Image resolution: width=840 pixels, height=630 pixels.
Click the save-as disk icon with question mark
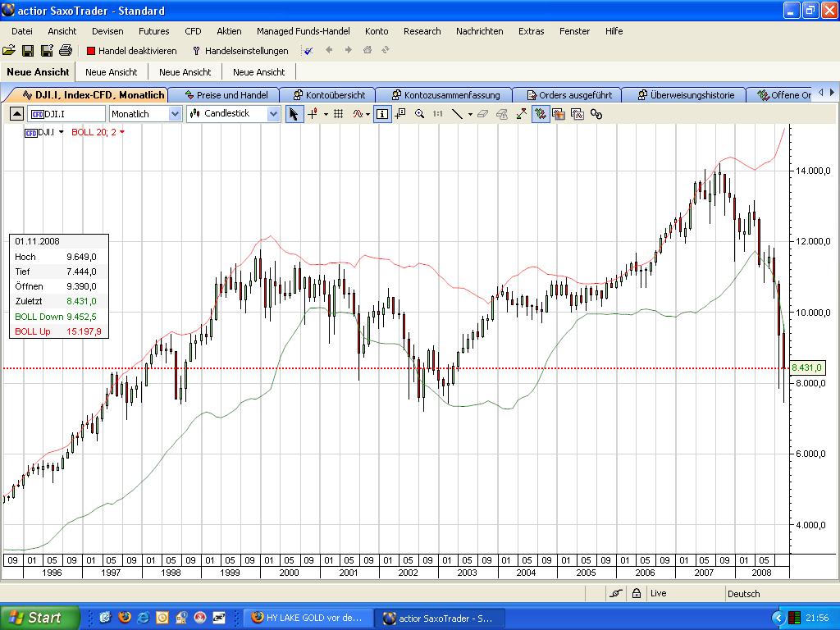pyautogui.click(x=47, y=50)
